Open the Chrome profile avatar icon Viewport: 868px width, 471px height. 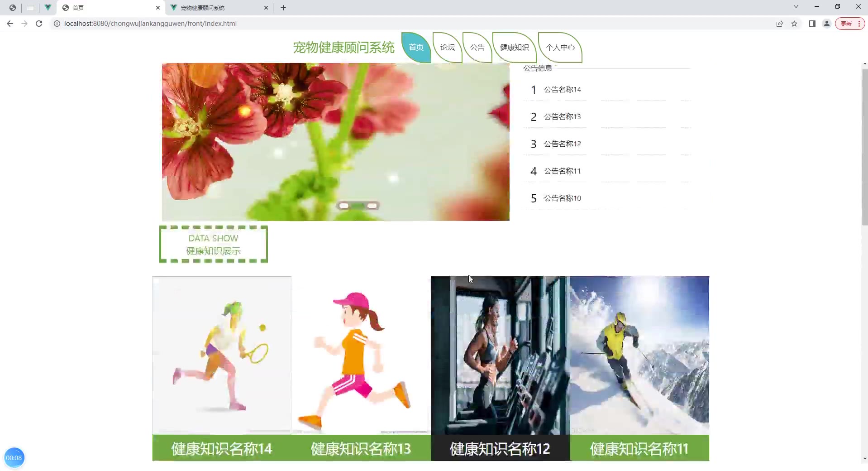coord(827,24)
